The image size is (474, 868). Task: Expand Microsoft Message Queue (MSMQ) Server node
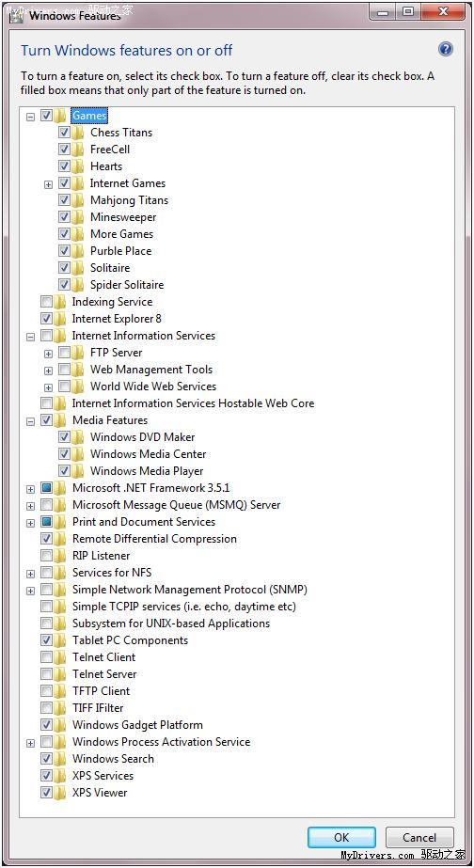click(x=30, y=506)
